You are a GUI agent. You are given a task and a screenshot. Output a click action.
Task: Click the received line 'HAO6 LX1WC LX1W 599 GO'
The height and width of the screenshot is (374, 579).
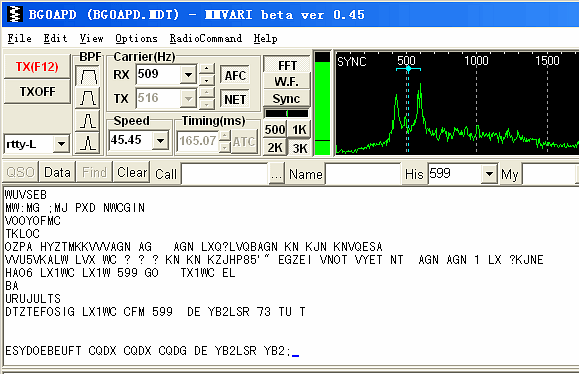click(x=82, y=273)
